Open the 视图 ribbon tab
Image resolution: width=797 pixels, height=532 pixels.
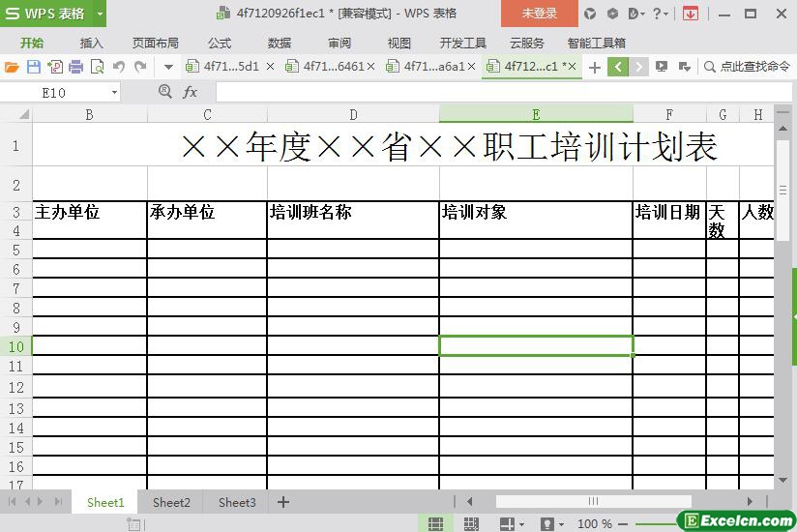(x=399, y=44)
